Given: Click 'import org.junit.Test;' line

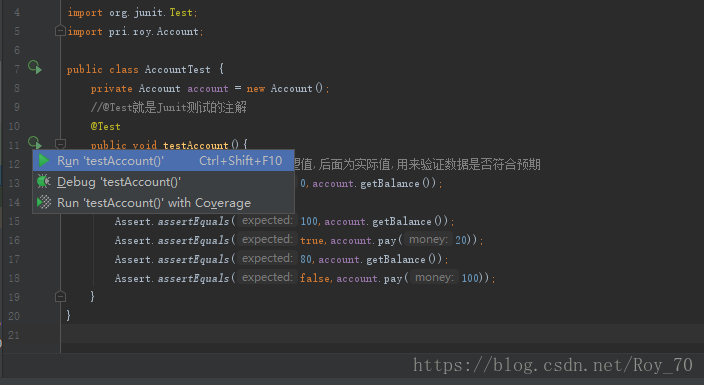Looking at the screenshot, I should (132, 13).
